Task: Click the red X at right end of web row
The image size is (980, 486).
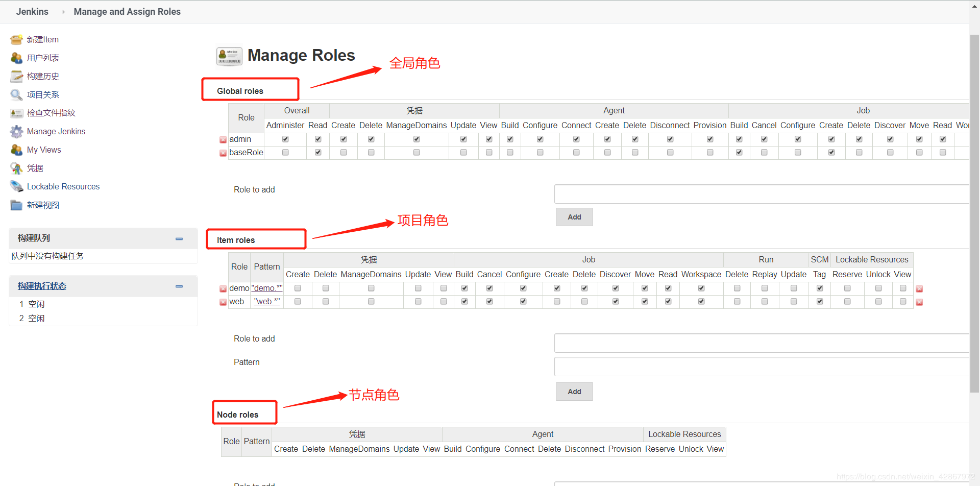Action: (x=919, y=302)
